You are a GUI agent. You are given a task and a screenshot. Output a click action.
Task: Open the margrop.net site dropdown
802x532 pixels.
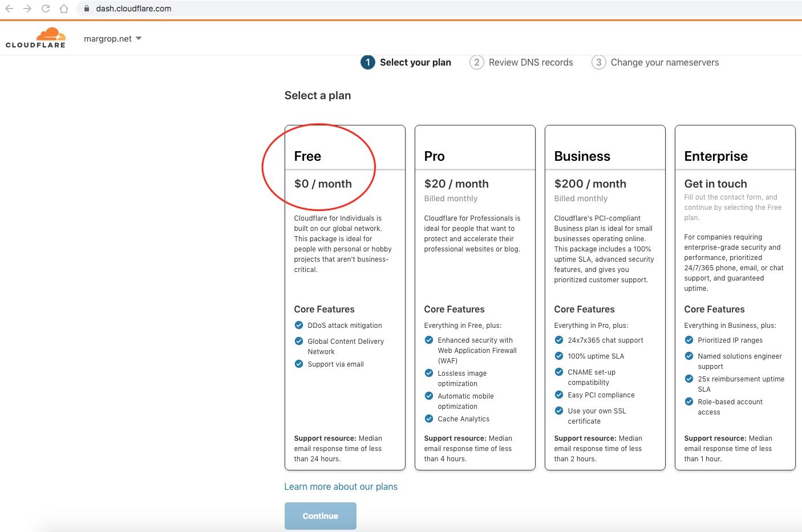(112, 39)
